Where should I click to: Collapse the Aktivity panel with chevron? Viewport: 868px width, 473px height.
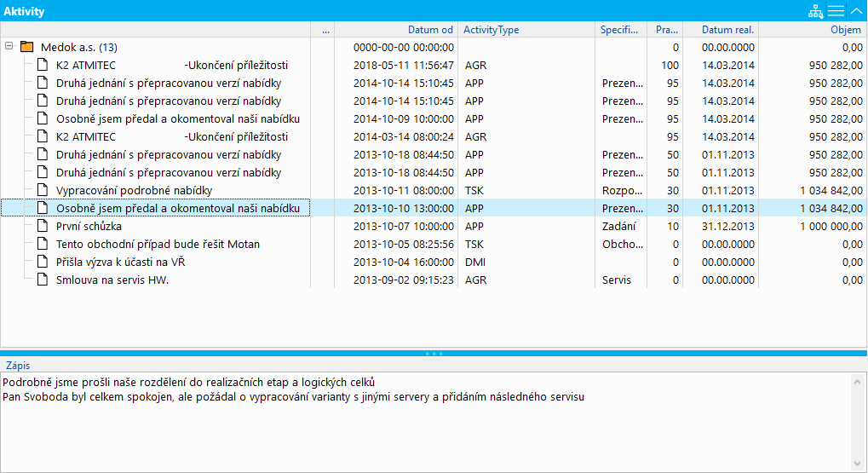[x=856, y=11]
